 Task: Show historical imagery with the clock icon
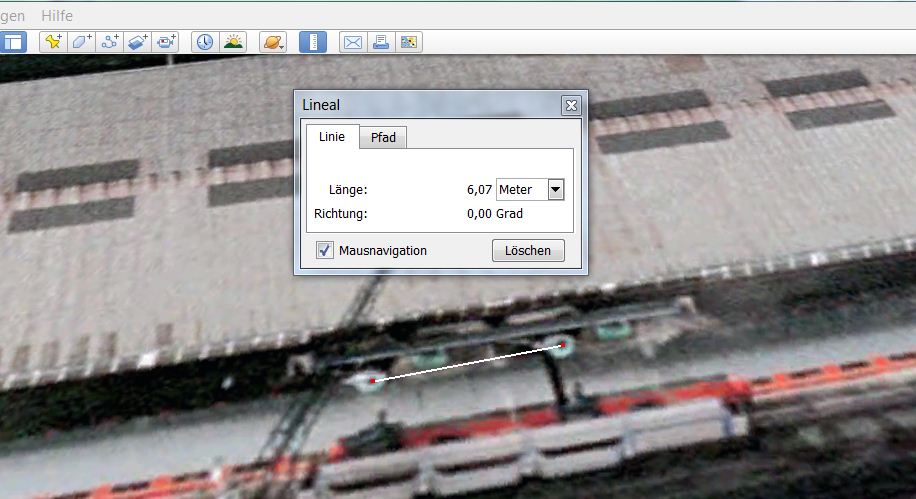[x=204, y=42]
